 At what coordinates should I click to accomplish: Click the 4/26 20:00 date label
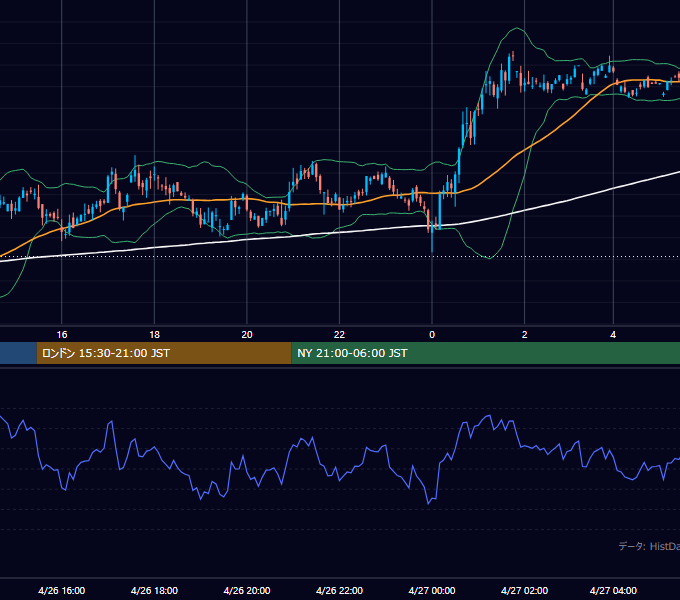[247, 590]
